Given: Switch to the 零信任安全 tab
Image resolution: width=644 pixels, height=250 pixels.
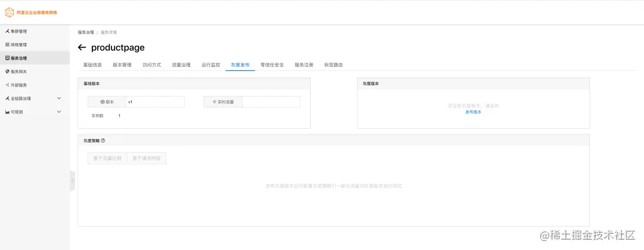Looking at the screenshot, I should (x=273, y=65).
